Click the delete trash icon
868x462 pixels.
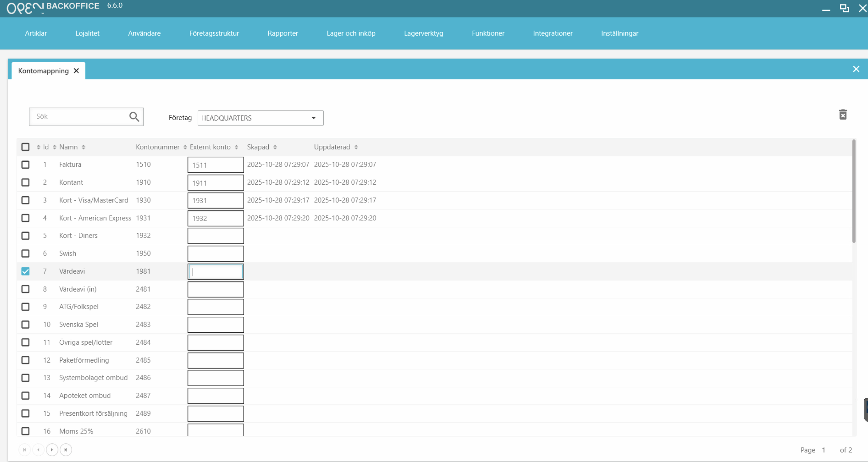click(843, 115)
